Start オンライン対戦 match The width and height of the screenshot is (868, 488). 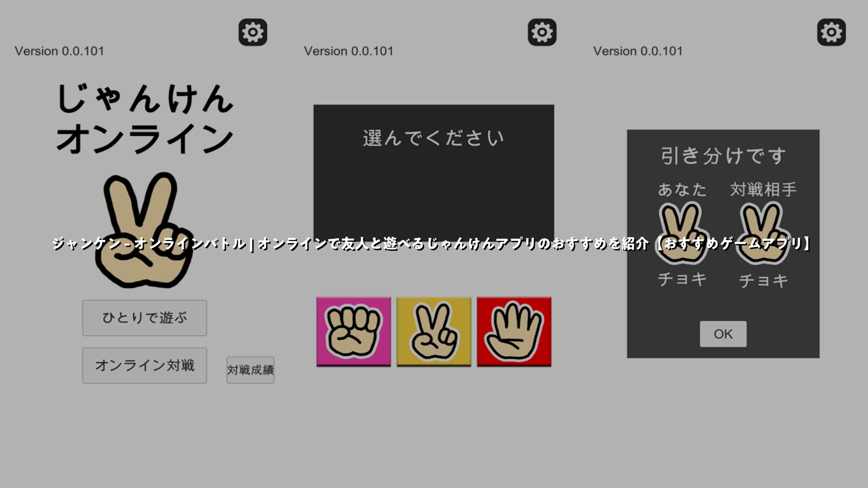coord(145,365)
